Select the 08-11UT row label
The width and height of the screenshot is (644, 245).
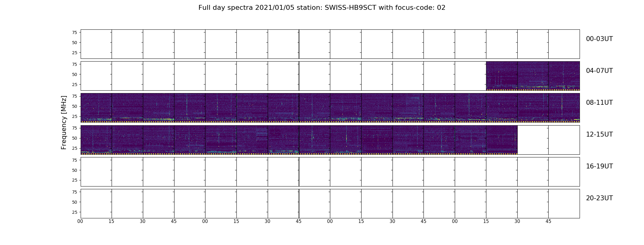click(x=599, y=103)
